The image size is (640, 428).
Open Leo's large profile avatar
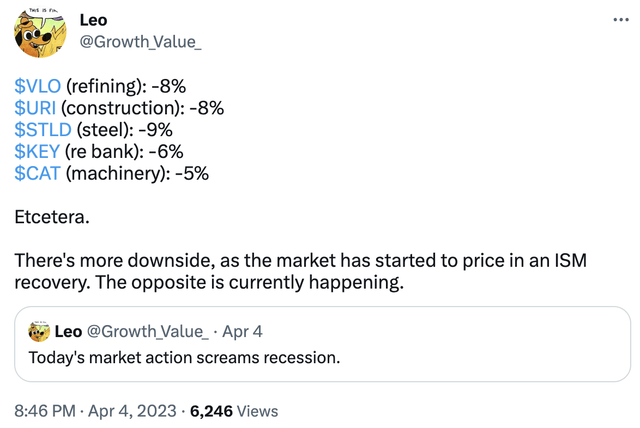click(40, 32)
